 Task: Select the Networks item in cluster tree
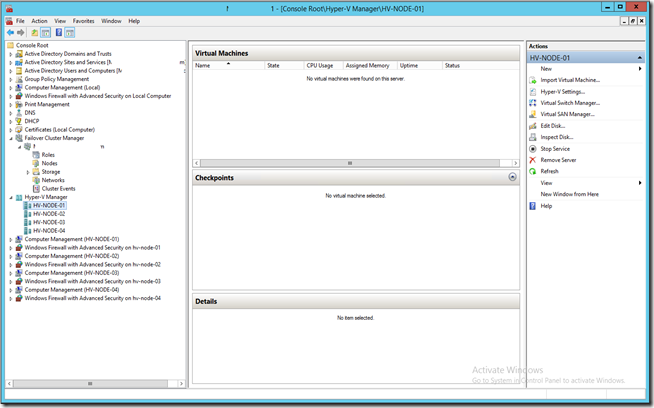pos(53,180)
